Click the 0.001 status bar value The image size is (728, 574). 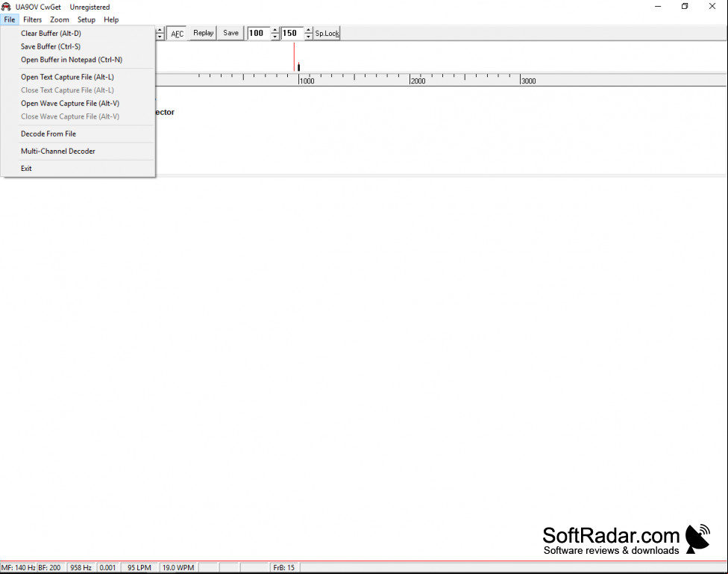(107, 567)
